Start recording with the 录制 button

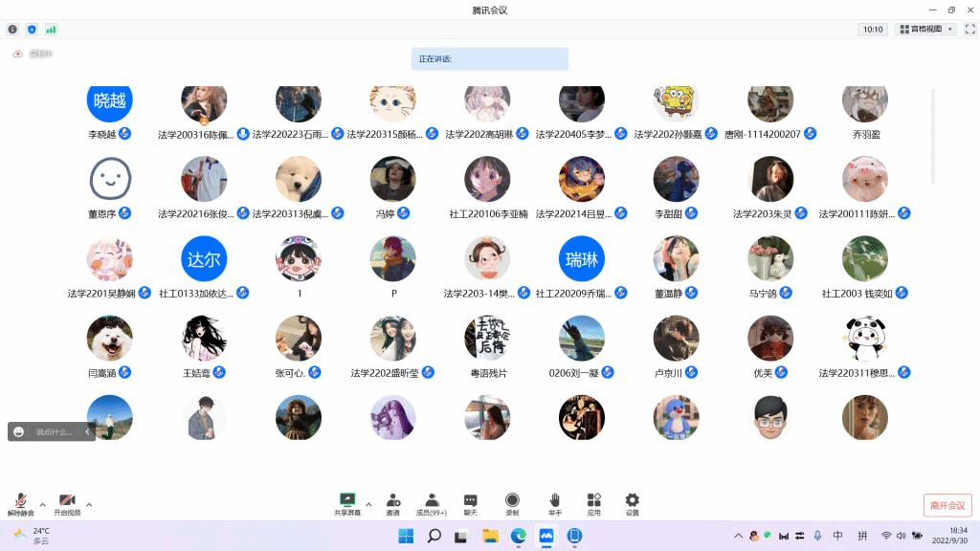512,503
